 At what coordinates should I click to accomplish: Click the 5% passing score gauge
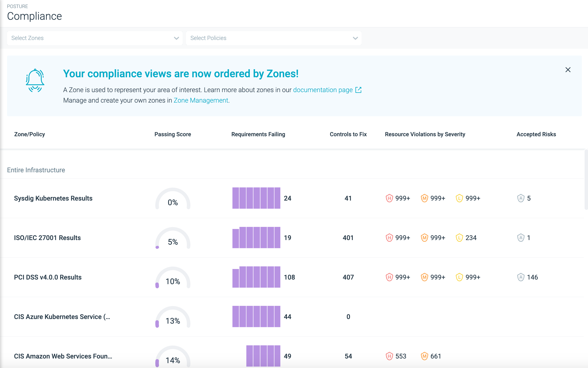(173, 238)
